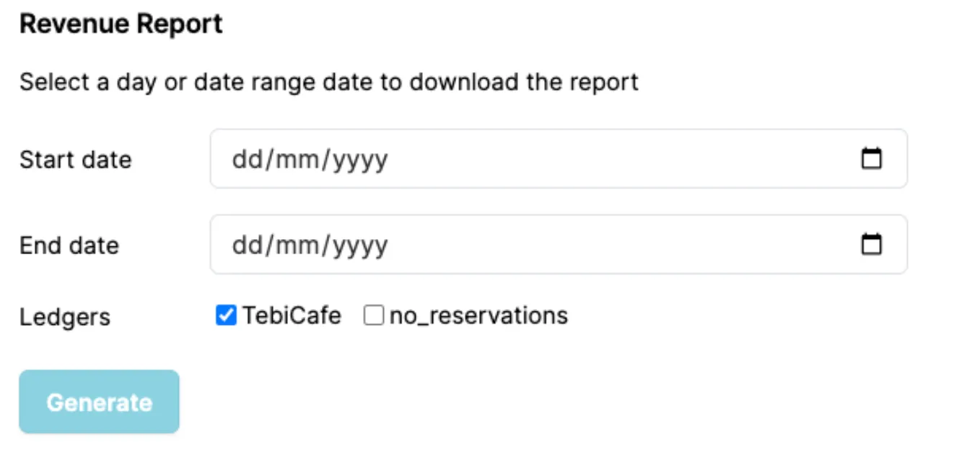
Task: Click the Revenue Report heading
Action: [x=121, y=23]
